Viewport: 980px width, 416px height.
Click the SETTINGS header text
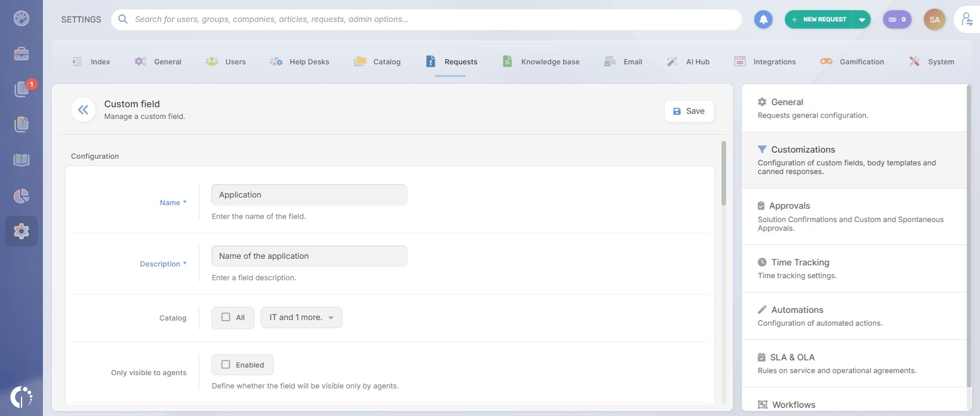[81, 19]
